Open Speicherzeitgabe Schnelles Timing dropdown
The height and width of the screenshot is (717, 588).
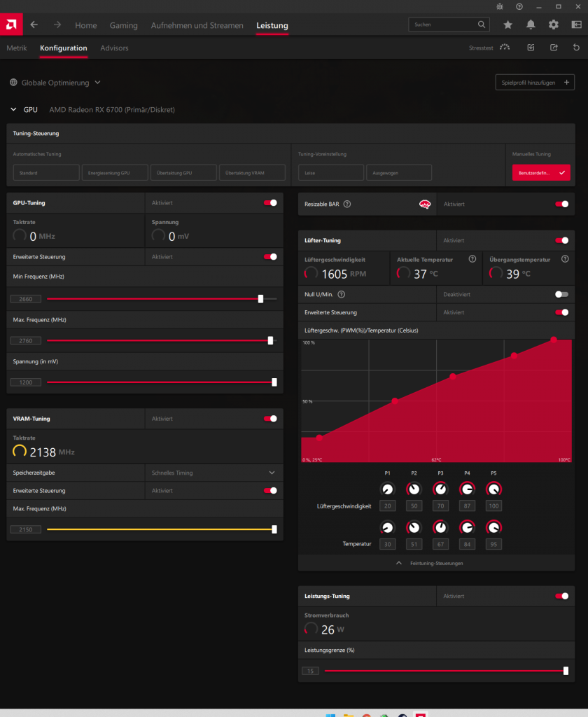214,473
